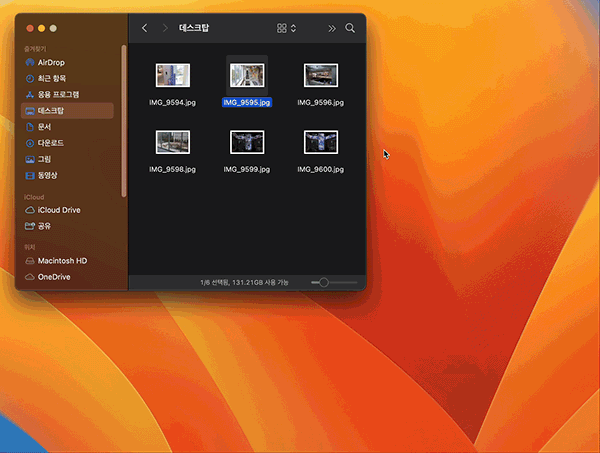Select the IMG_9599.jpg thumbnail
The image size is (600, 453).
(247, 142)
